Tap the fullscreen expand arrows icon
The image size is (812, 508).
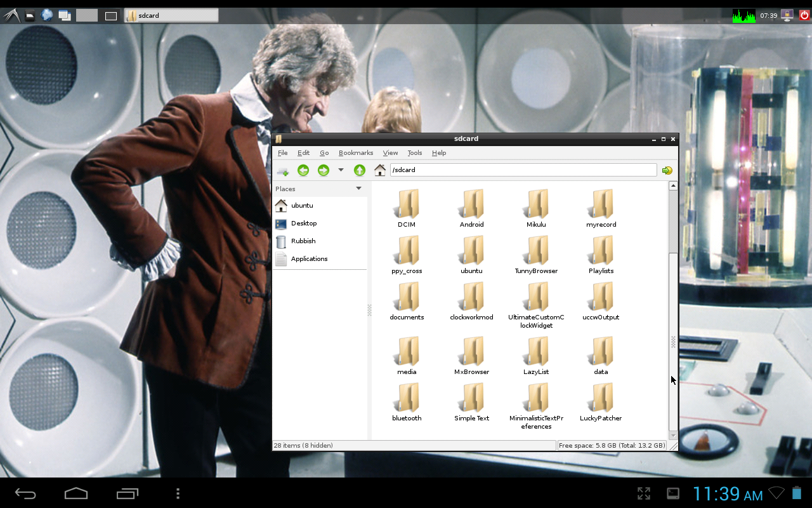(643, 493)
